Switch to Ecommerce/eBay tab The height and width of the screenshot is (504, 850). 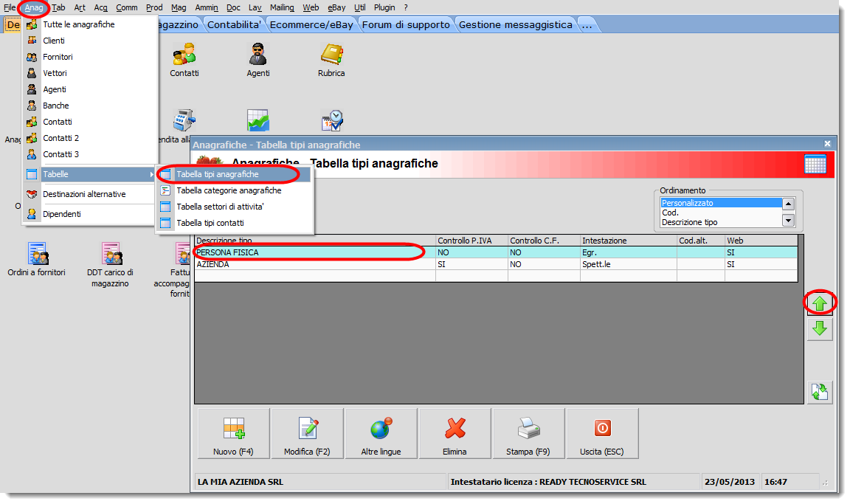(311, 25)
